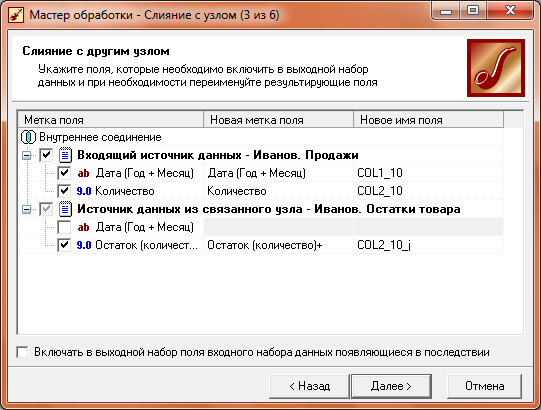Edit new label cell Дата (Год + Месяц)
The height and width of the screenshot is (410, 541).
click(279, 173)
